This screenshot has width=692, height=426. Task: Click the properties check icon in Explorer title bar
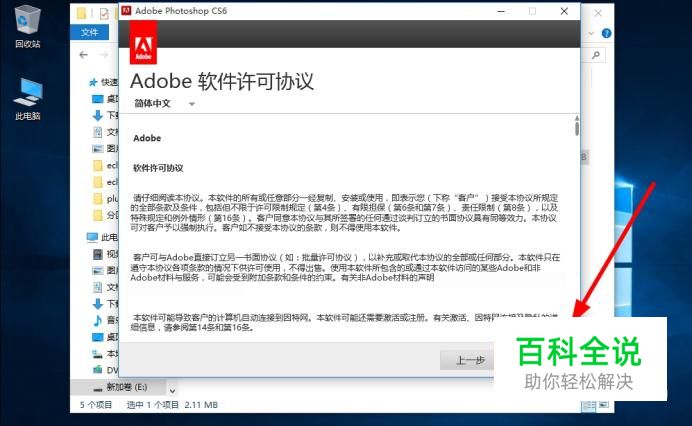tap(104, 14)
